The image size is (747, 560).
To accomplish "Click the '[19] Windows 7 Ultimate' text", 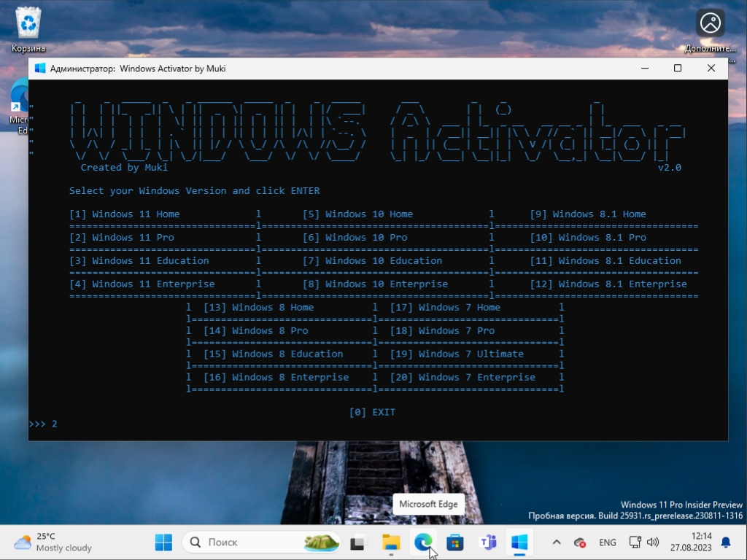I will coord(457,354).
